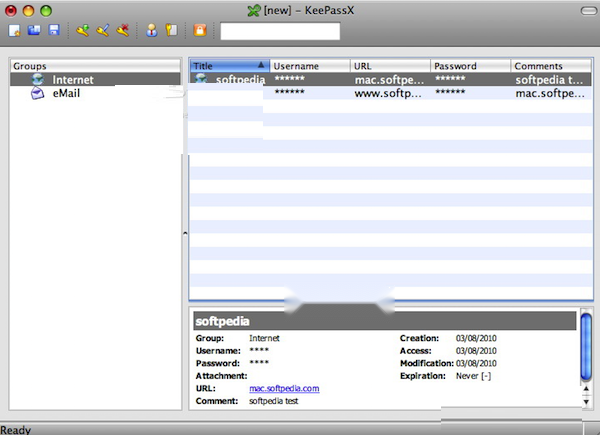Click the Access date value
600x435 pixels.
click(x=476, y=351)
